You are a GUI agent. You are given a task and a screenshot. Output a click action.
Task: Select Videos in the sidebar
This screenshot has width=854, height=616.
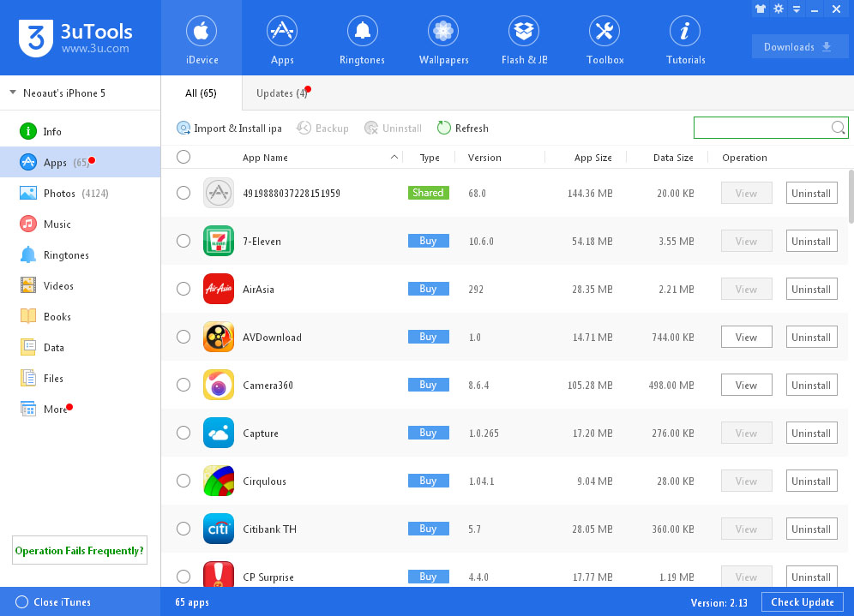(x=81, y=285)
